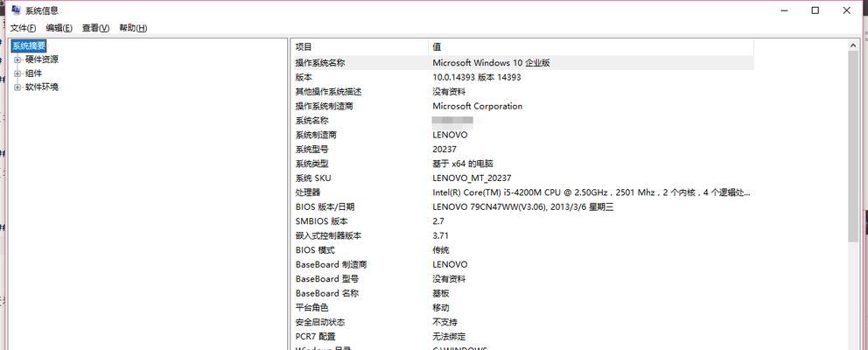Select the 其他操作系统描述 row
The image size is (868, 350).
click(x=522, y=92)
